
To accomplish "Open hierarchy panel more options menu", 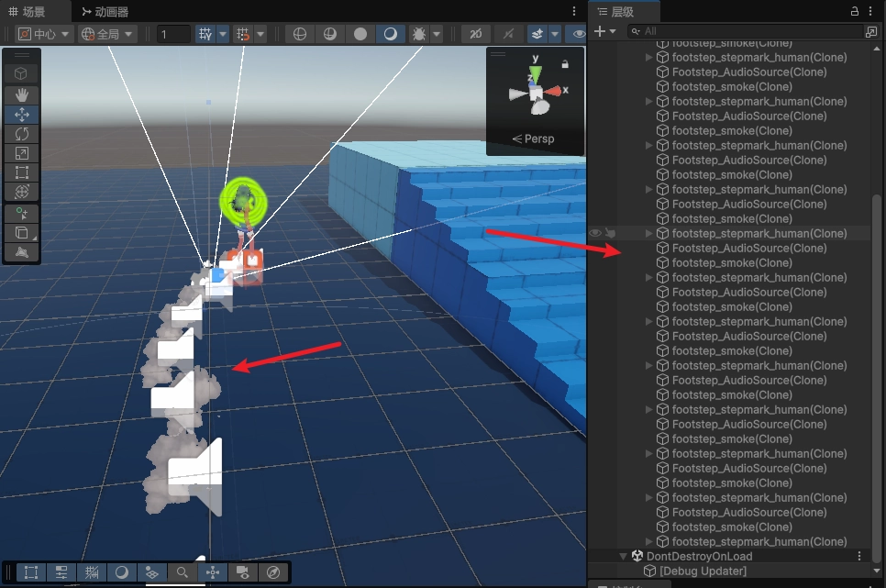I will click(x=870, y=11).
